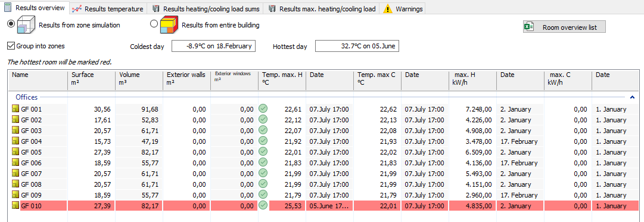The image size is (644, 222).
Task: Click the Temp. max C column header
Action: tap(377, 80)
